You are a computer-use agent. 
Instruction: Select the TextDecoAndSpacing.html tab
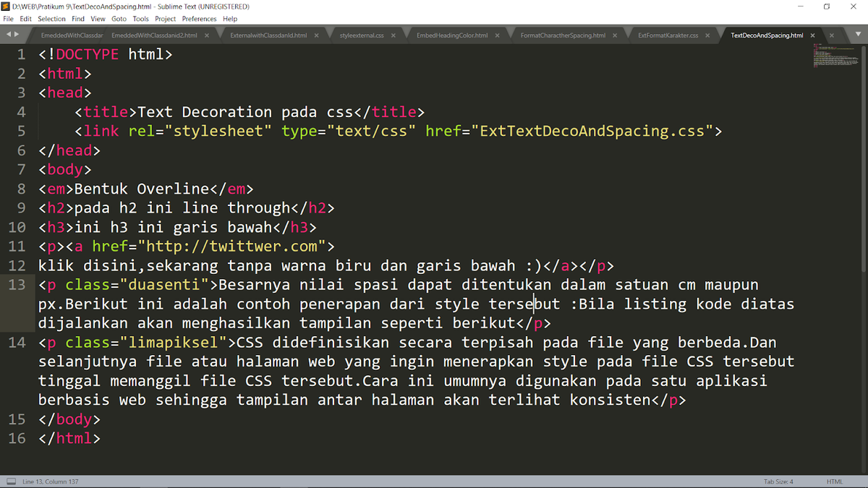pos(767,35)
